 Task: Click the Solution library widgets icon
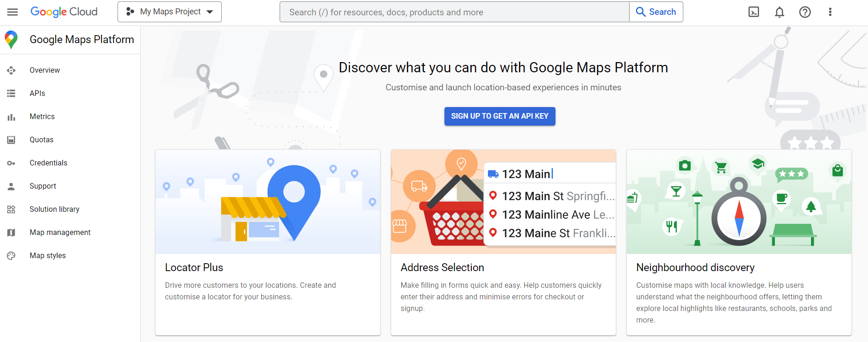(11, 209)
